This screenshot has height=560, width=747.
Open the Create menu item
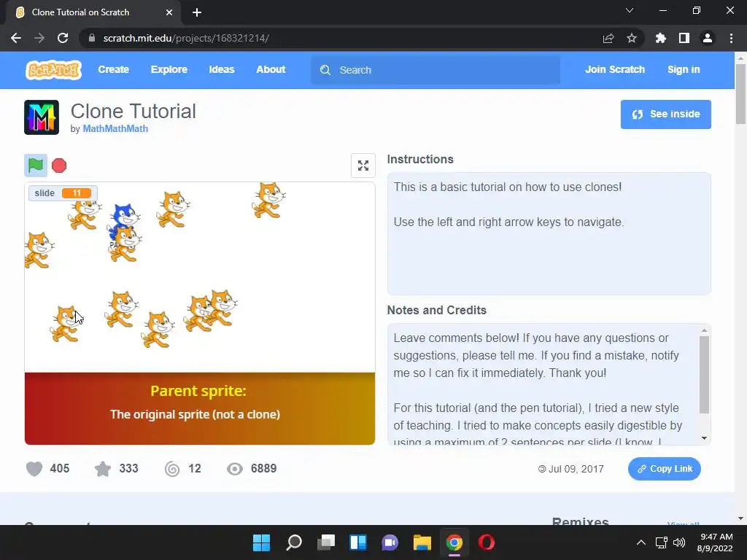tap(113, 69)
